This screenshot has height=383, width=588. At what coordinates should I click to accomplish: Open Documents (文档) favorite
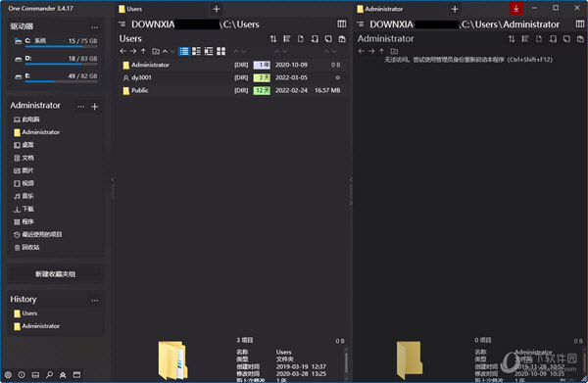pos(24,158)
